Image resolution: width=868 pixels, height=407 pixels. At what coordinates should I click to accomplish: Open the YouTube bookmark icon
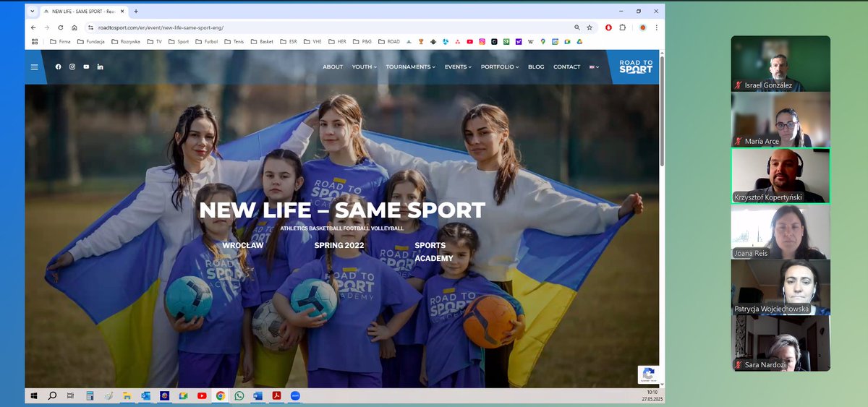(469, 42)
